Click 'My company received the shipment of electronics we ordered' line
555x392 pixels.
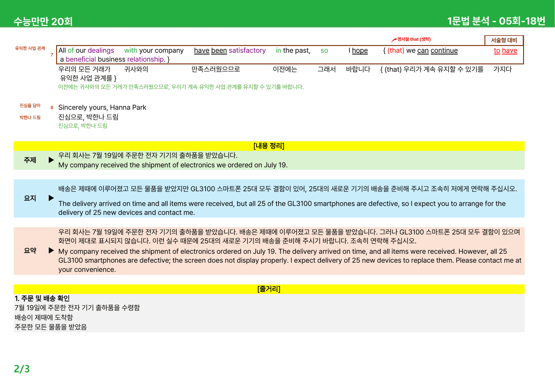[x=173, y=165]
